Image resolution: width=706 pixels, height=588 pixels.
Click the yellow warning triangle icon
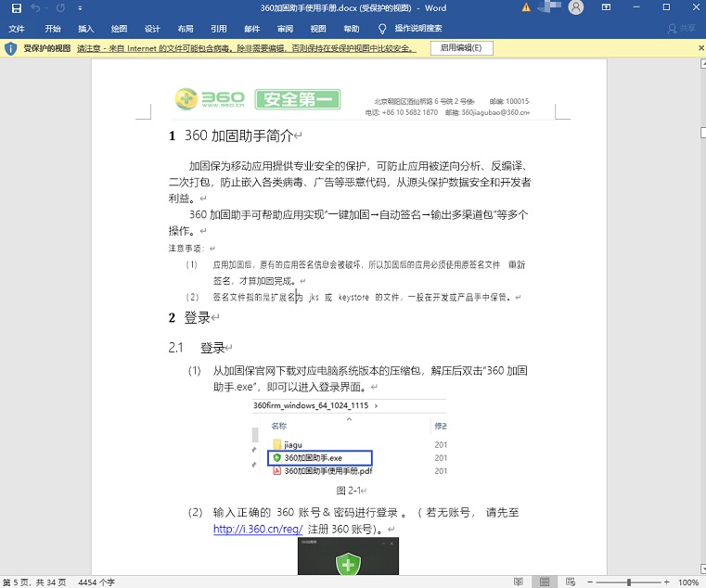pyautogui.click(x=526, y=7)
